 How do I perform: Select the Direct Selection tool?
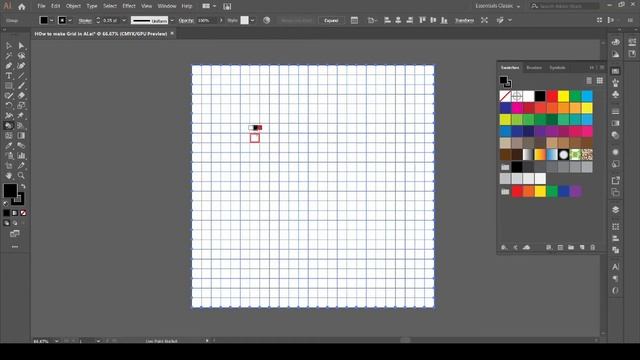(x=21, y=46)
